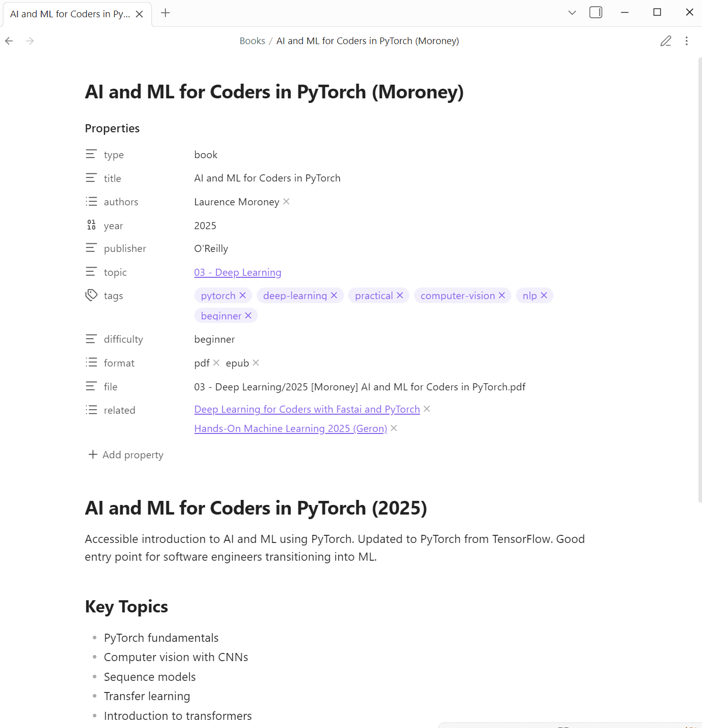The image size is (702, 728).
Task: Open Hands-On Machine Learning 2025 (Geron) link
Action: click(290, 429)
